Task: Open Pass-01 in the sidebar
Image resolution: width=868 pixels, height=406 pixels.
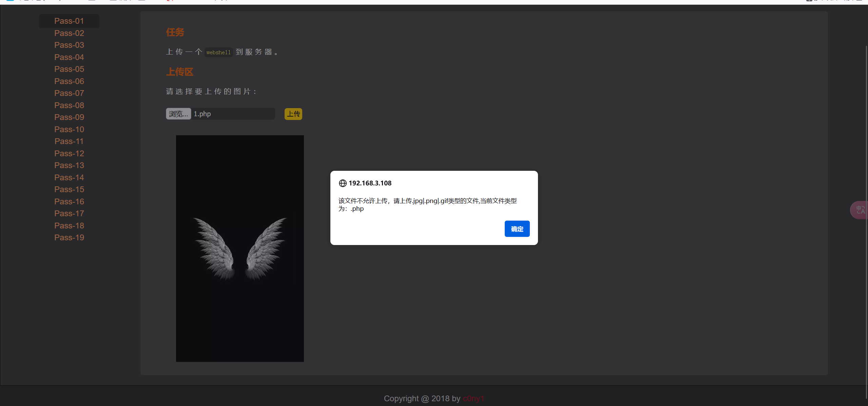Action: tap(69, 21)
